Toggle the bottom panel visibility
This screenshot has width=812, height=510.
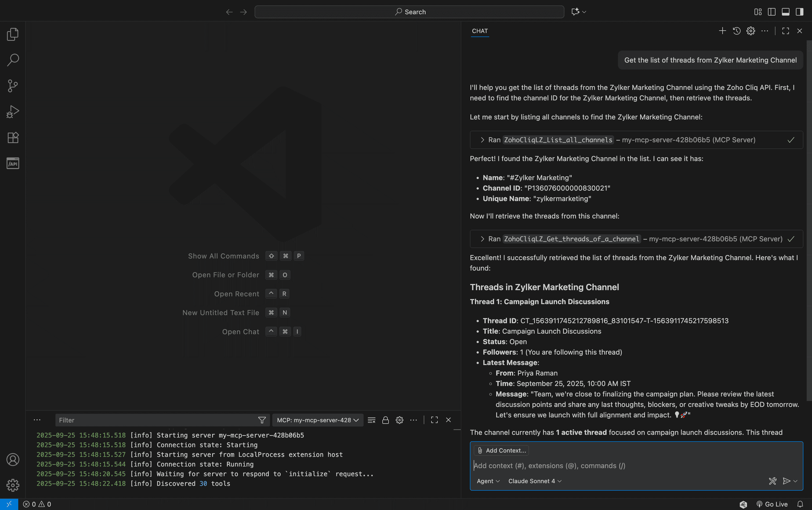(785, 12)
